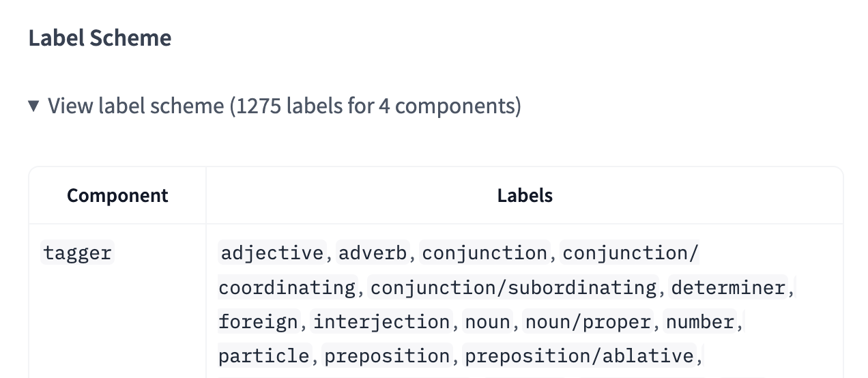The width and height of the screenshot is (868, 378).
Task: Click the 'preposition/ablative' label tag
Action: (579, 355)
